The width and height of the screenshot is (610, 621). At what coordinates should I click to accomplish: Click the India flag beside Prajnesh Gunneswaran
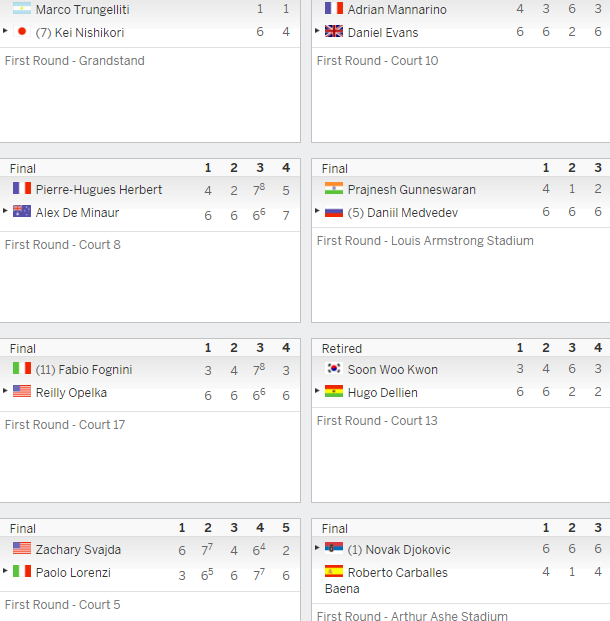pyautogui.click(x=334, y=188)
